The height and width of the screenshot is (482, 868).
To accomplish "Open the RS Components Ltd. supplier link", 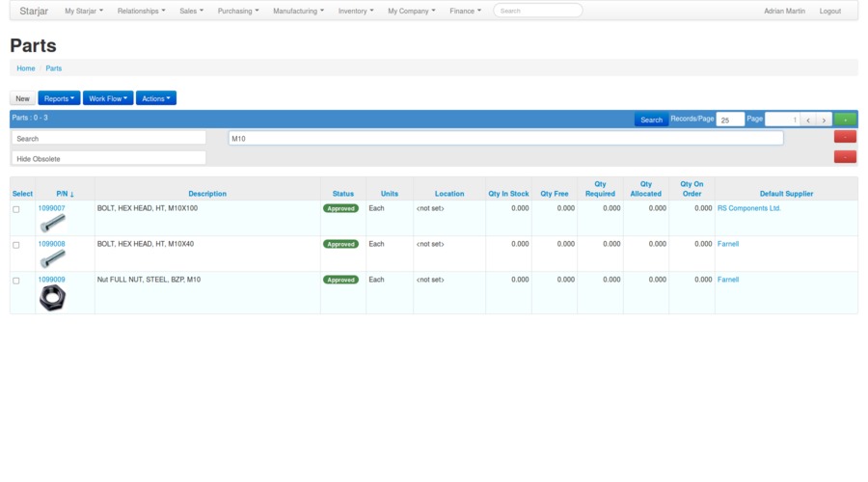I will coord(748,208).
